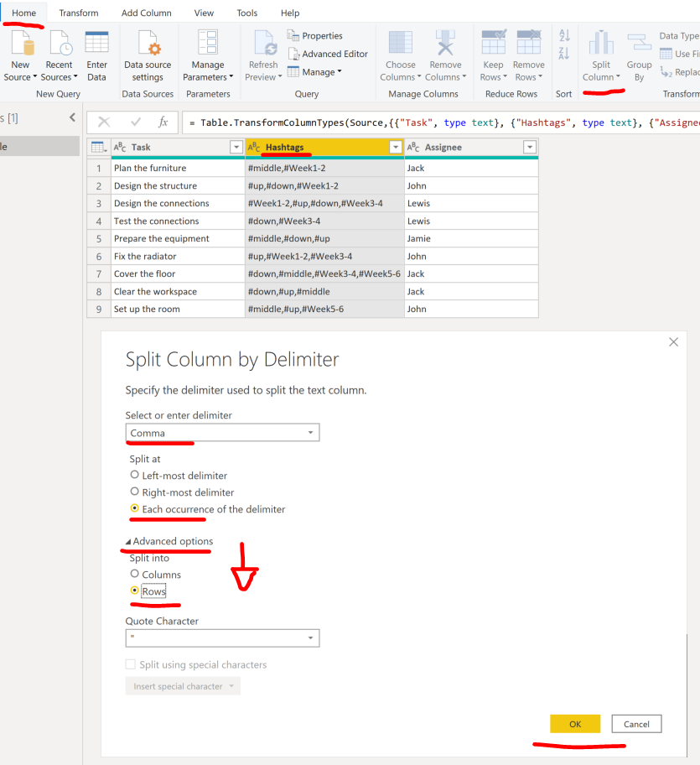Switch to the Help tab
700x765 pixels.
[290, 13]
